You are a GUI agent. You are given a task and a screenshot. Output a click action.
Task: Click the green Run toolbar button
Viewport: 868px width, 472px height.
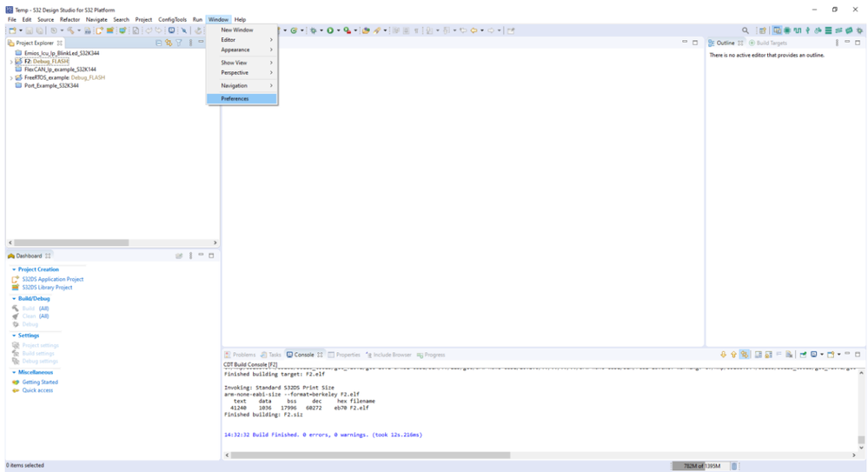click(330, 30)
